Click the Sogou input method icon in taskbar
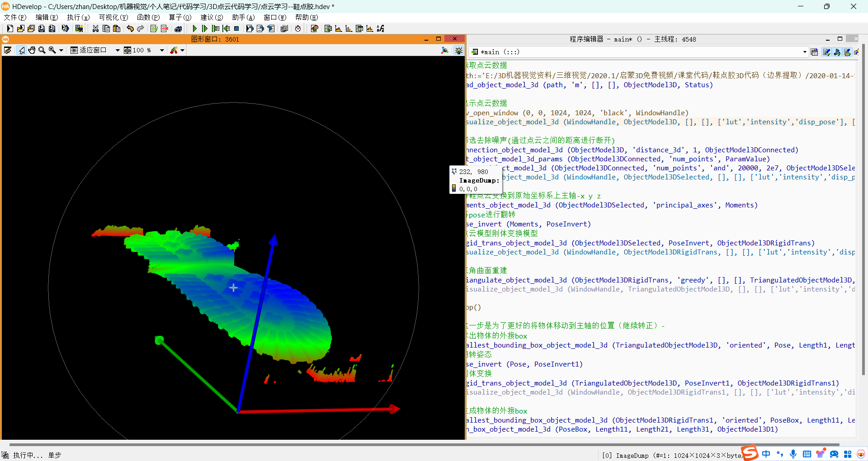 [750, 454]
